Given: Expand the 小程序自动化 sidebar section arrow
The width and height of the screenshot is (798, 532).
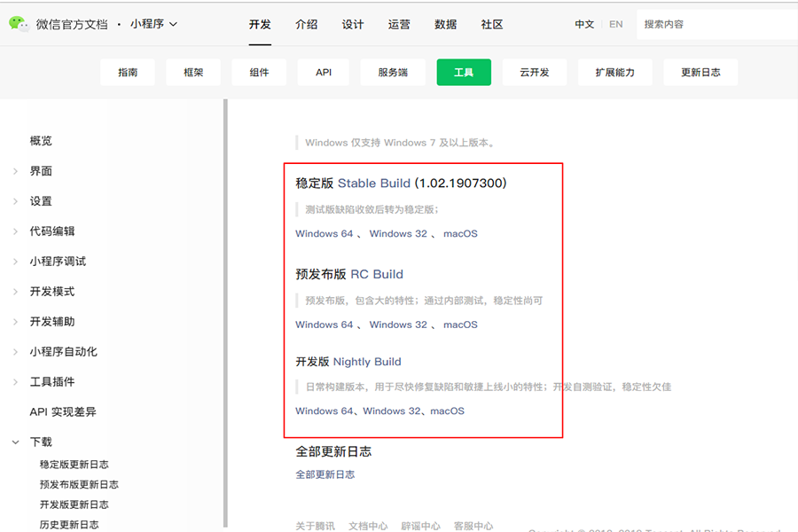Looking at the screenshot, I should 15,352.
